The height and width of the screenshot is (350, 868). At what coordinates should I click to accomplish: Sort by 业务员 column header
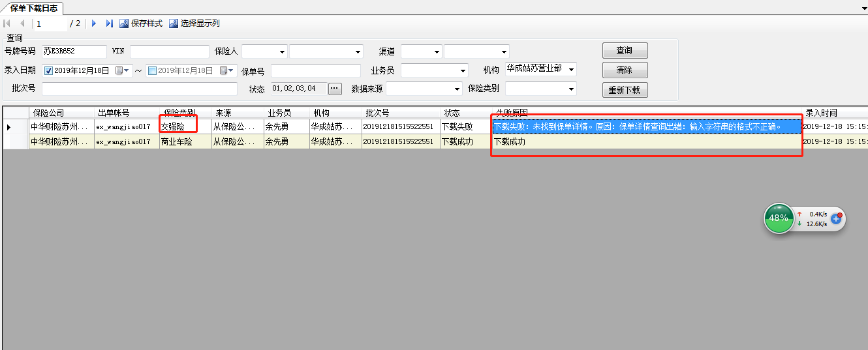(287, 113)
